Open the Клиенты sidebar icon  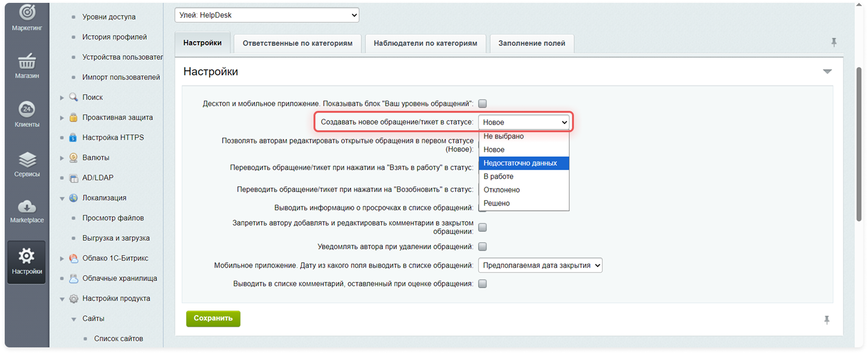(27, 110)
